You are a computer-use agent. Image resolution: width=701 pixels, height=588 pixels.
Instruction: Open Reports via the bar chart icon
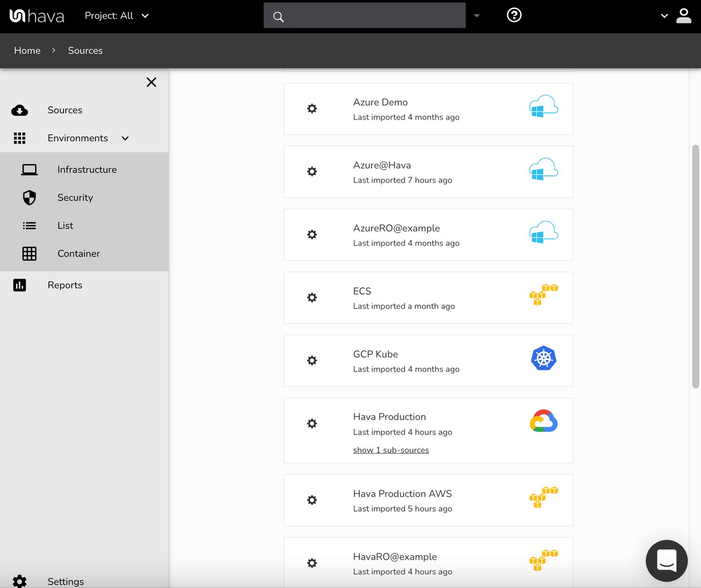(20, 285)
